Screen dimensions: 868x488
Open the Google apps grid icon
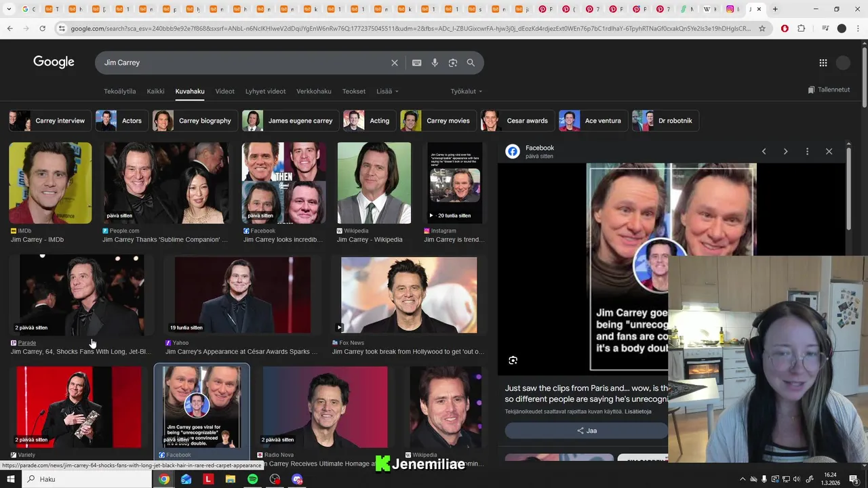tap(823, 62)
